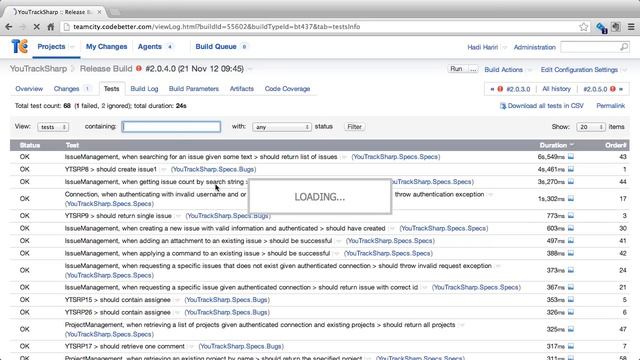Expand Hadi Hariri user menu arrow
Image resolution: width=640 pixels, height=360 pixels.
pyautogui.click(x=504, y=47)
